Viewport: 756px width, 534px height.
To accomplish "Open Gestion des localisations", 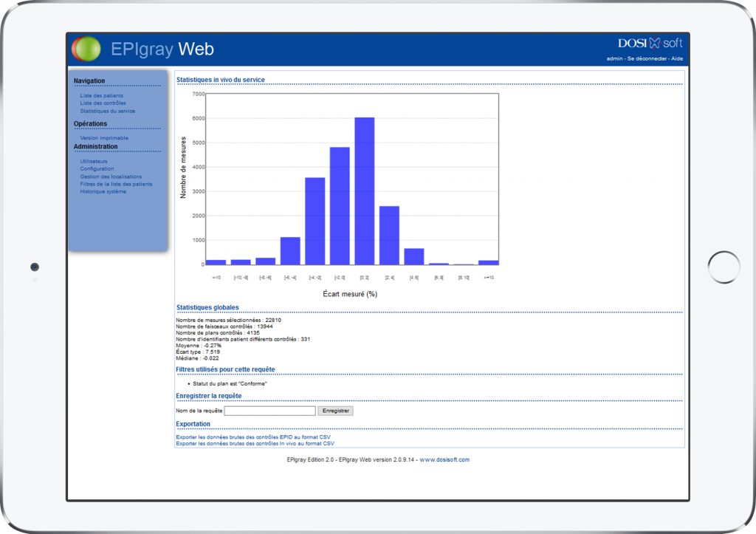I will click(111, 177).
